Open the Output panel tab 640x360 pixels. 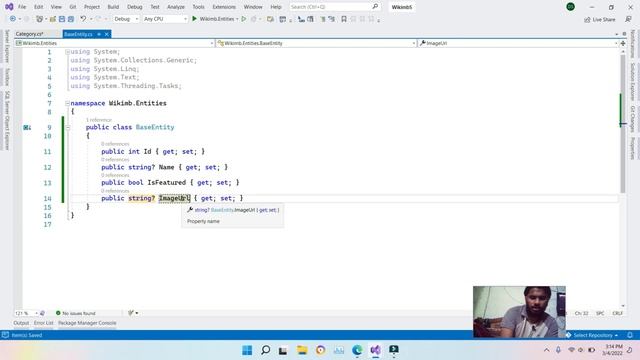pos(21,323)
